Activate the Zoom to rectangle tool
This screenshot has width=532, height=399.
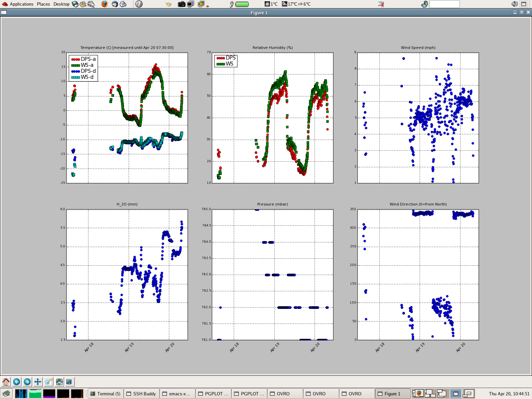pyautogui.click(x=49, y=382)
